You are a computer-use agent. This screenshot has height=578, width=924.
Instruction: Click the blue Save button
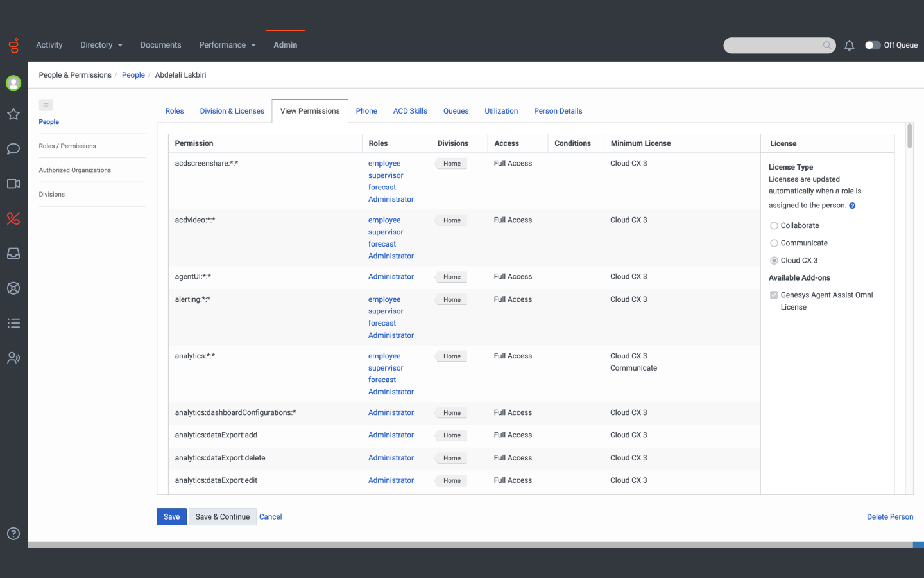tap(171, 517)
